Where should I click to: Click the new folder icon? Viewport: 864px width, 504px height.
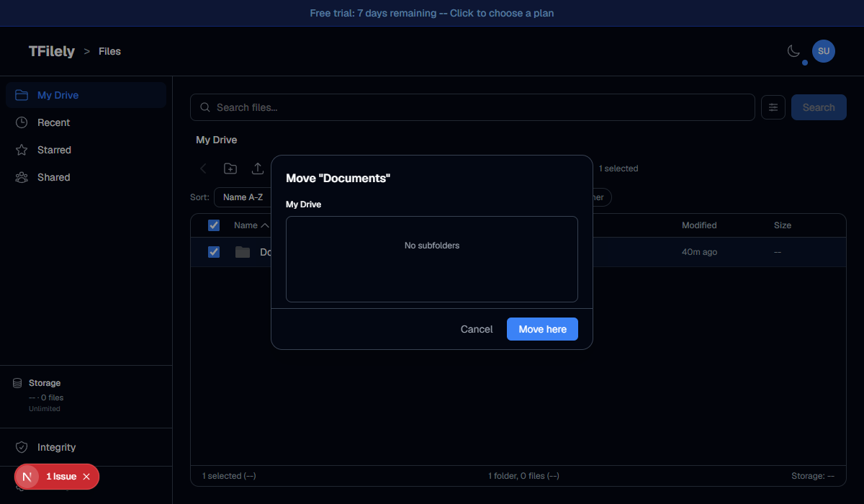pos(230,168)
